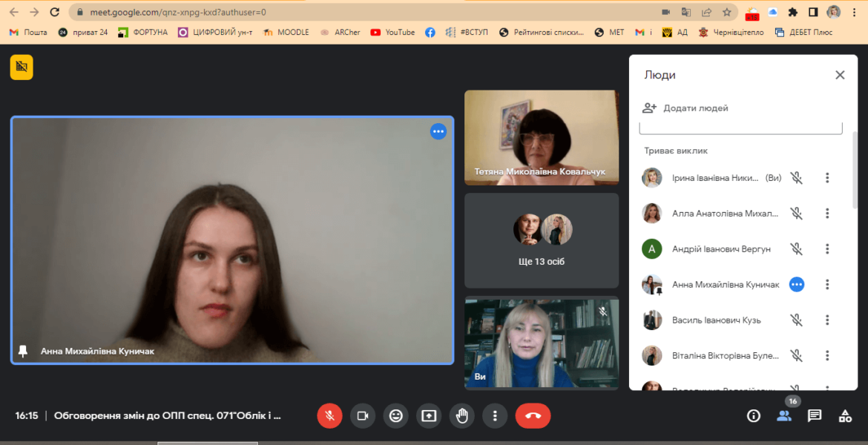The height and width of the screenshot is (445, 868).
Task: Click avatar of Василь Іванович Кузь
Action: click(x=651, y=320)
